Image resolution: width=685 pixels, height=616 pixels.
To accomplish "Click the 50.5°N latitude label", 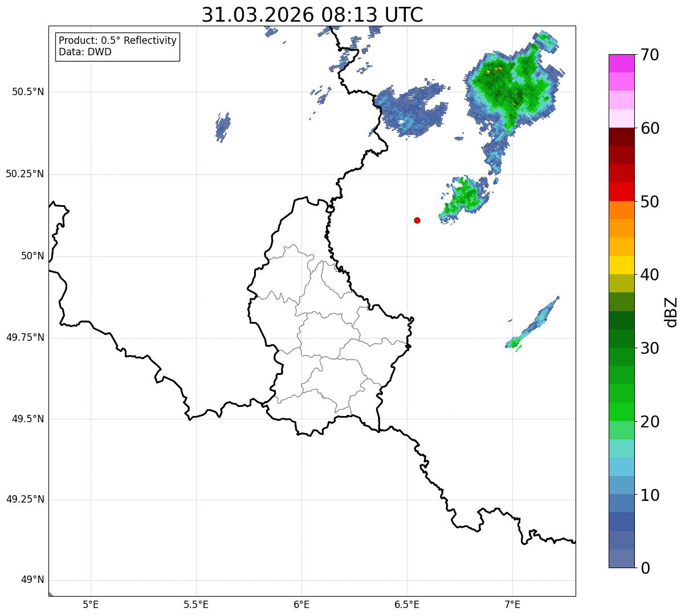I will [x=28, y=92].
